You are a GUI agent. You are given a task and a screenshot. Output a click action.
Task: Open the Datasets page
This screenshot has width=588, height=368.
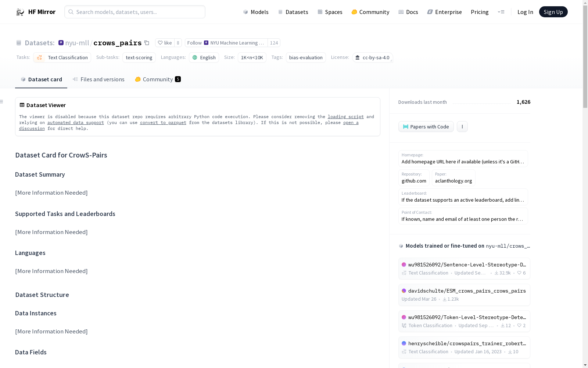[293, 12]
